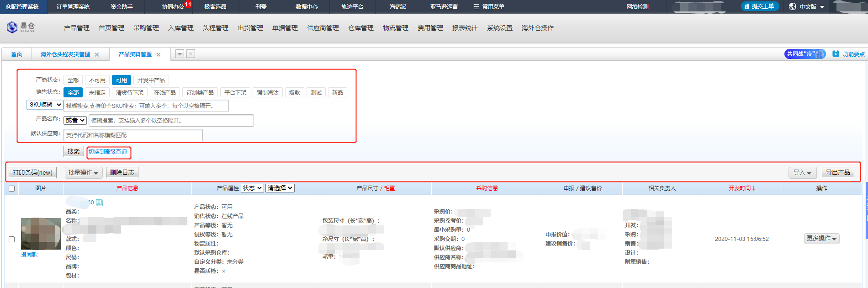Select 可用 product status filter
The image size is (868, 288).
[122, 80]
